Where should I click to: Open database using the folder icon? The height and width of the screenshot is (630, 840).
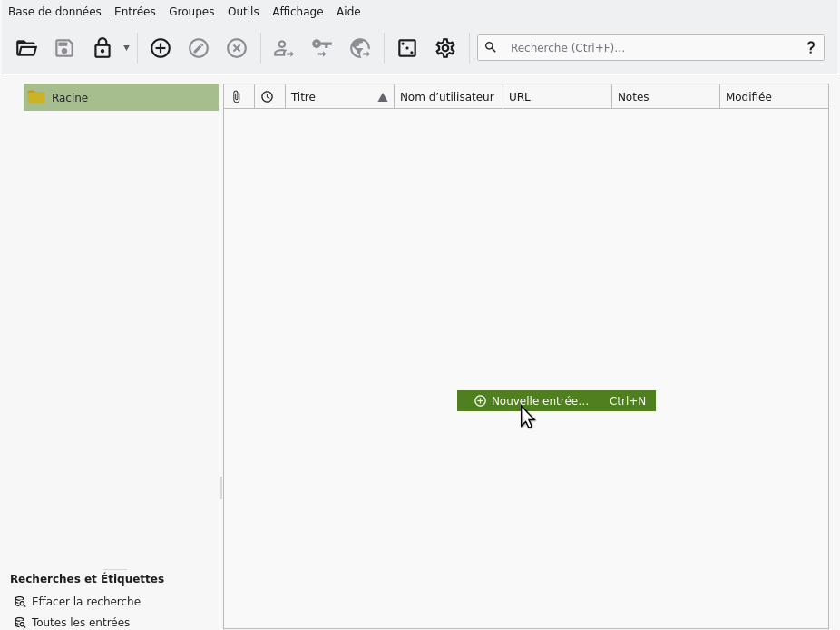26,48
